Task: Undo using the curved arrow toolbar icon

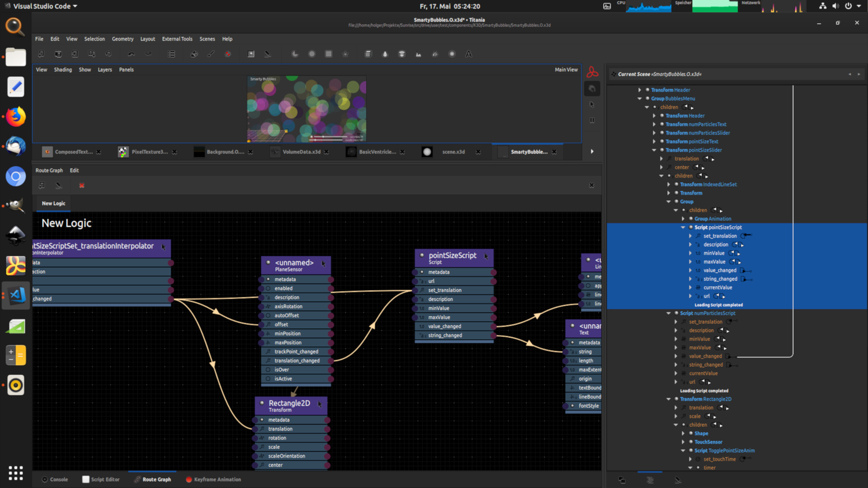Action: click(131, 54)
